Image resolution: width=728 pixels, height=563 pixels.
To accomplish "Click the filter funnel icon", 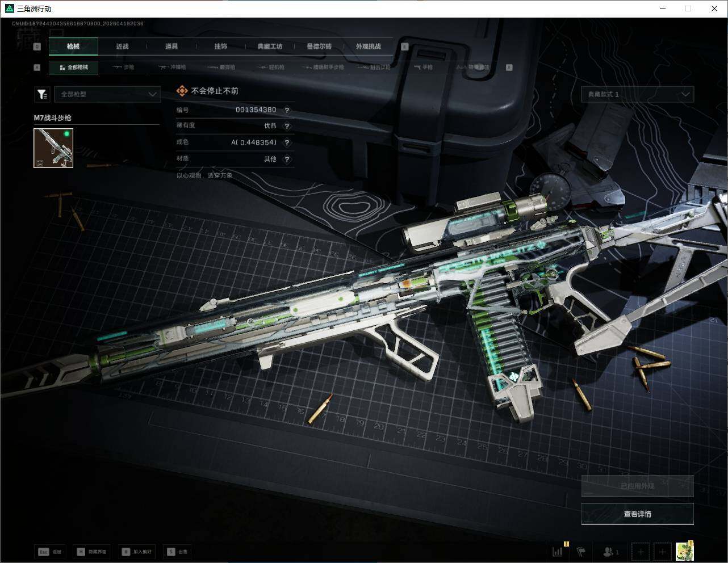I will [x=42, y=94].
